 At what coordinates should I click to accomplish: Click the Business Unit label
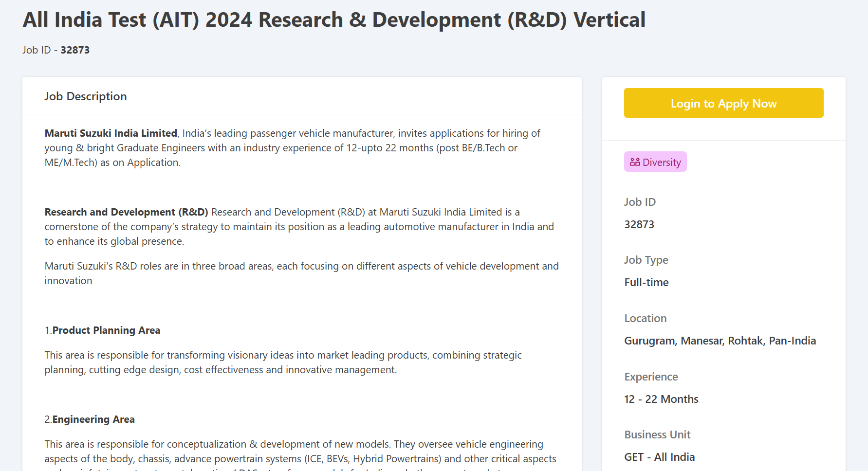(x=657, y=435)
